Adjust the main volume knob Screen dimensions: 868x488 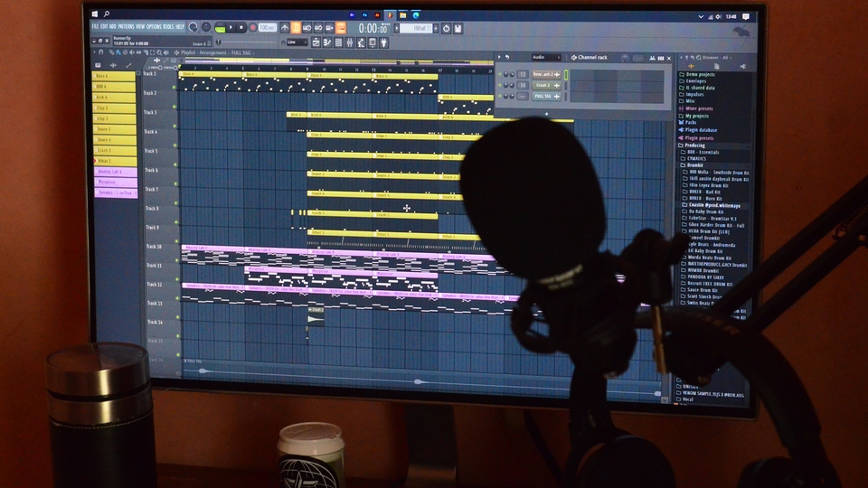coord(193,27)
